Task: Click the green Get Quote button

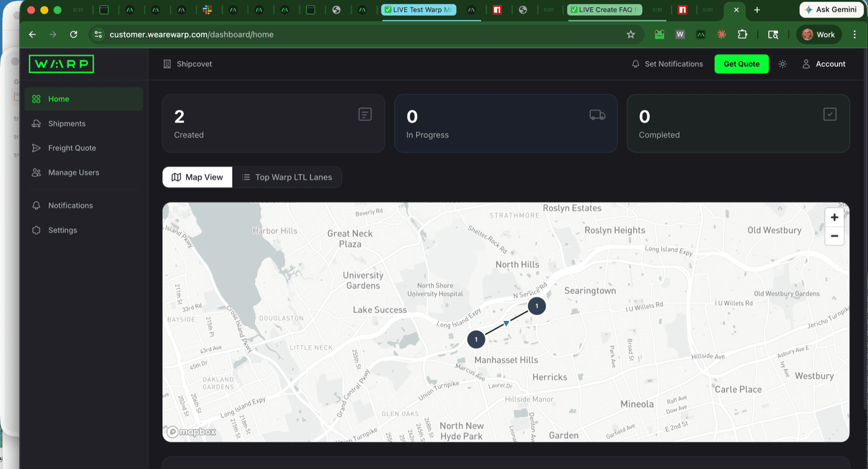Action: pyautogui.click(x=742, y=64)
